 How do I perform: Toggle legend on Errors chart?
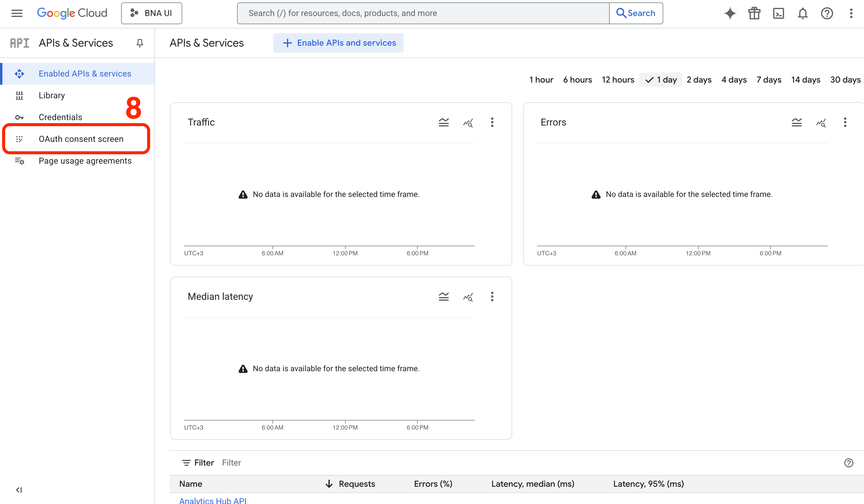pos(796,122)
